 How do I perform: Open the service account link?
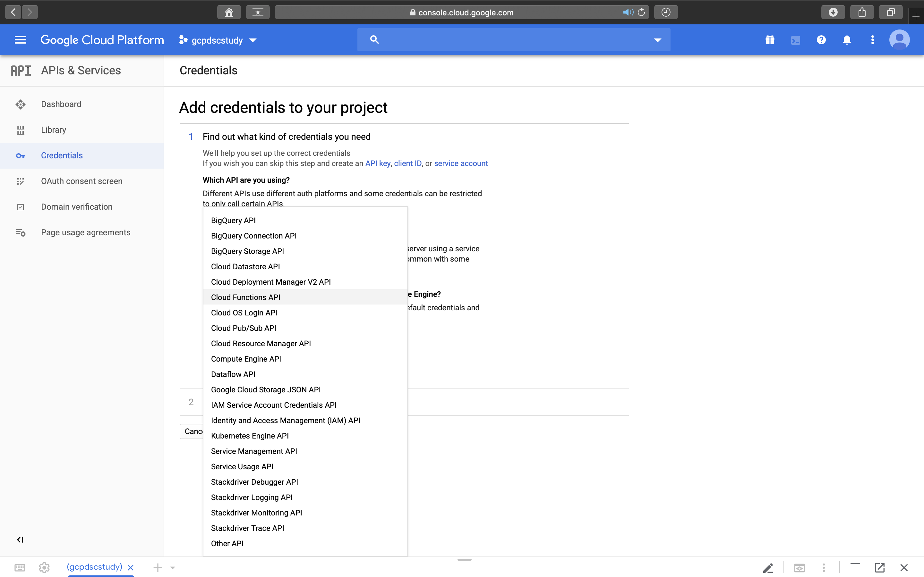[460, 163]
